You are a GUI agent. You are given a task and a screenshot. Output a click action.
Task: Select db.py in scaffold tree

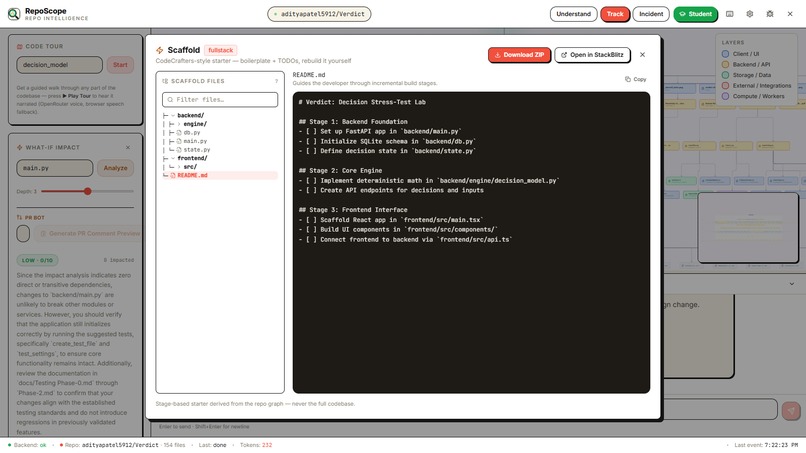(x=192, y=133)
